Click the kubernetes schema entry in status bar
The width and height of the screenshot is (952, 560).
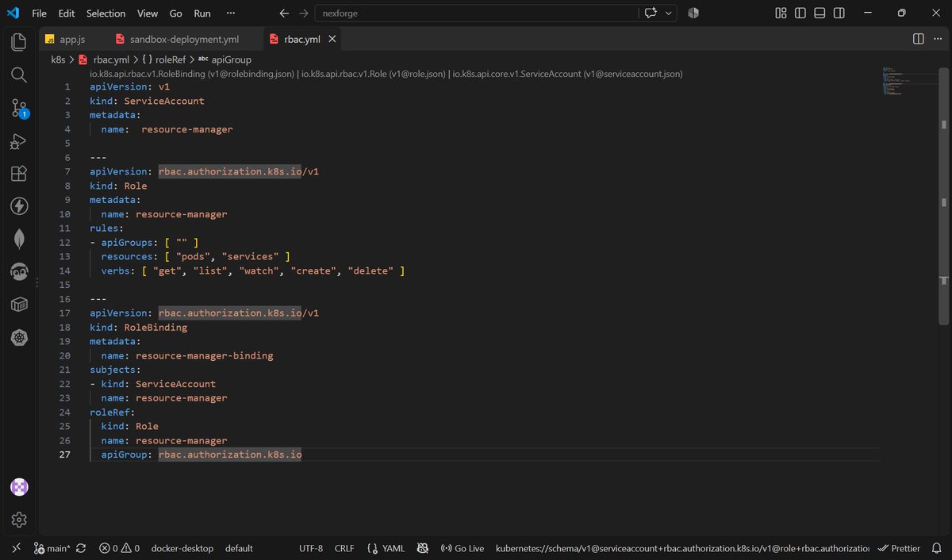(x=682, y=548)
